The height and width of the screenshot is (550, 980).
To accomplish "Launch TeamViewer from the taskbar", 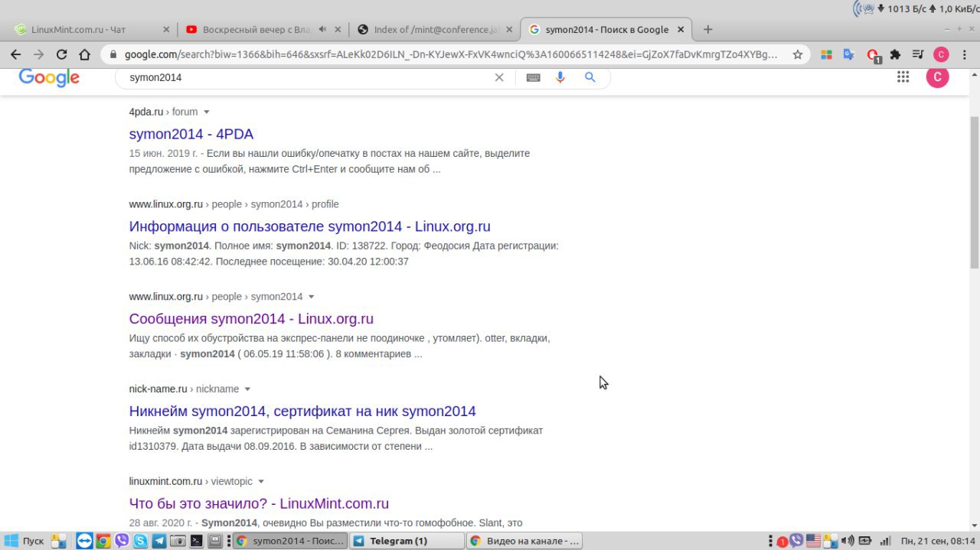I will tap(84, 541).
